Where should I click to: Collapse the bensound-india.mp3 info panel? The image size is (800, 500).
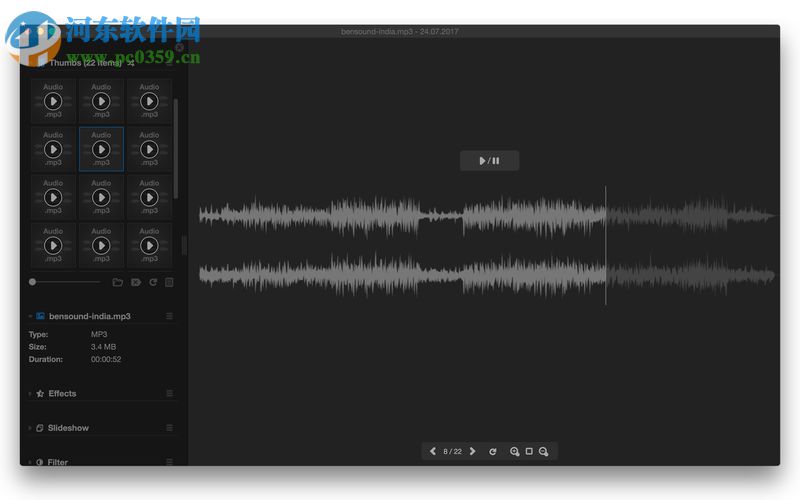tap(30, 316)
